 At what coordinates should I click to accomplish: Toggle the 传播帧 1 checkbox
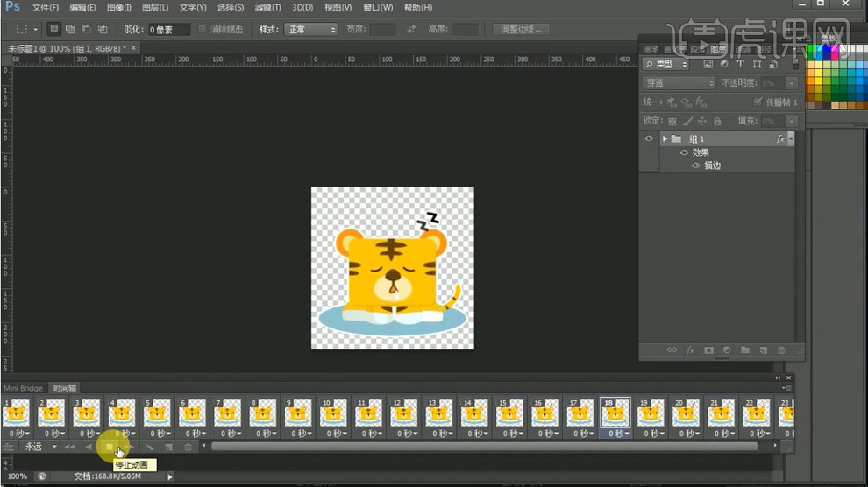[x=758, y=102]
